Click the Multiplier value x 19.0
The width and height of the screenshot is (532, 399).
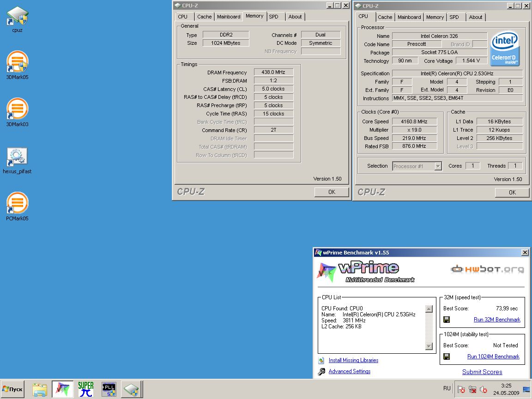(x=414, y=130)
